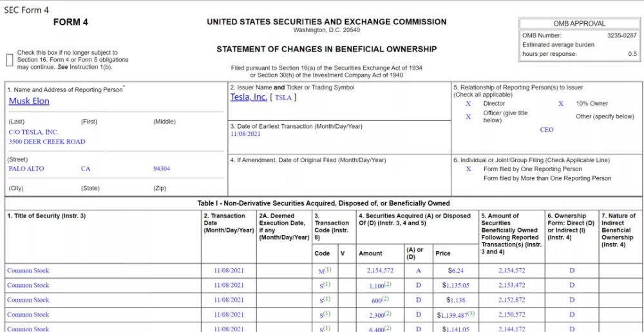Click the 3500 DEER CREEK ROAD street text
Image resolution: width=644 pixels, height=332 pixels.
tap(47, 142)
